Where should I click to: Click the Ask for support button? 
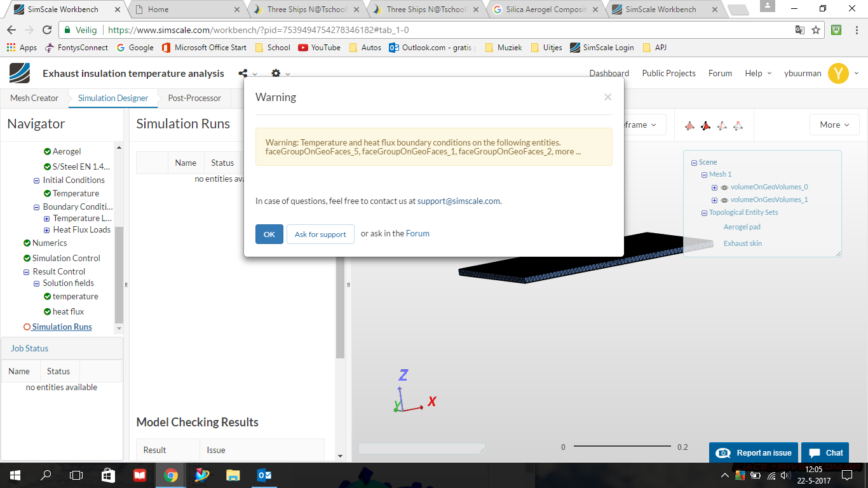point(320,234)
